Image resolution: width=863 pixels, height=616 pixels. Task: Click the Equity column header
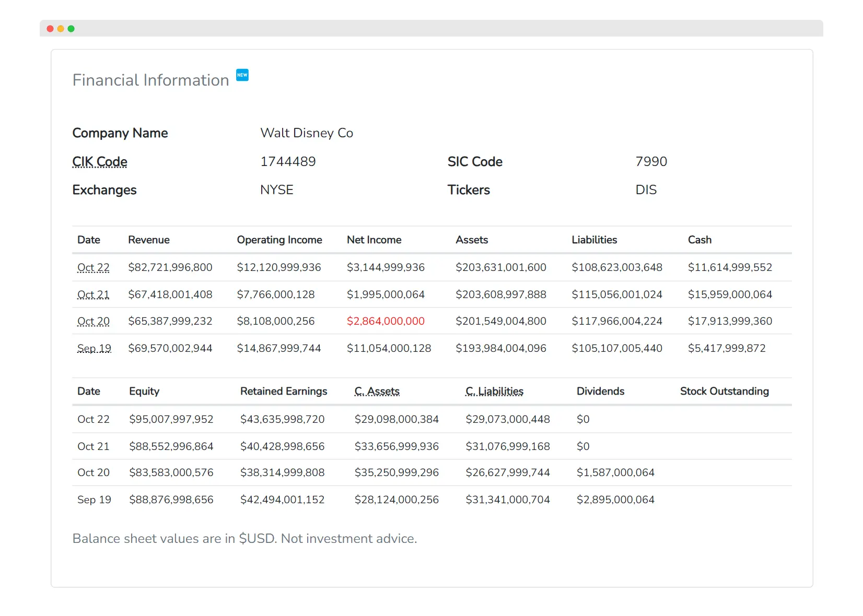[x=144, y=391]
